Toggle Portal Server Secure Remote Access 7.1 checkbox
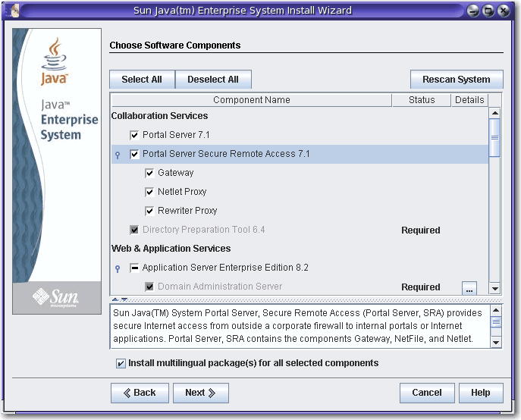The height and width of the screenshot is (420, 521). click(134, 154)
